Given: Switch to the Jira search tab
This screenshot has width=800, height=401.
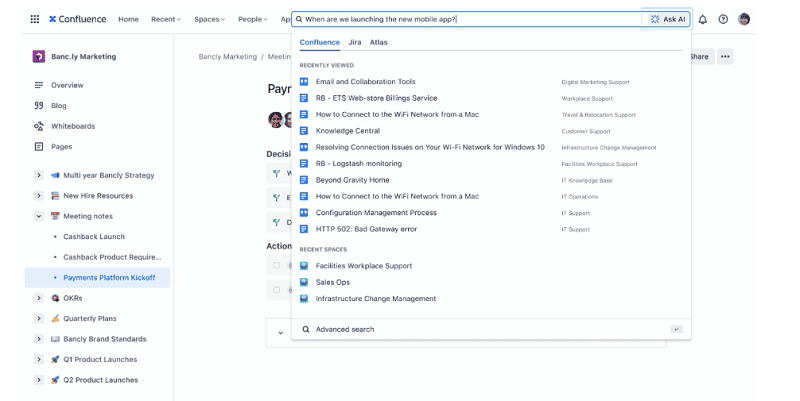Looking at the screenshot, I should coord(355,42).
